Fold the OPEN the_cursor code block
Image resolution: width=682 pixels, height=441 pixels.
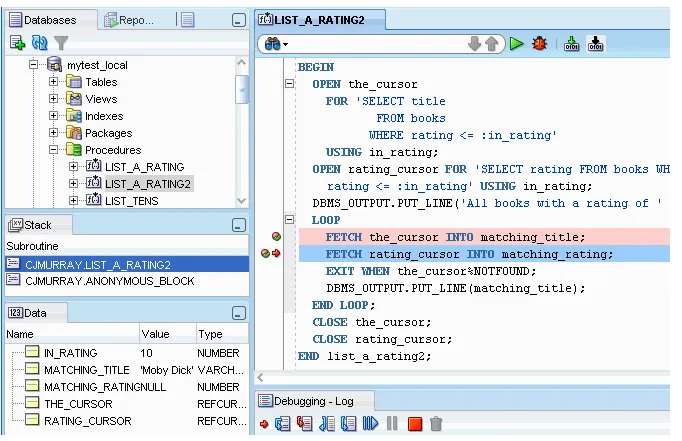point(289,84)
